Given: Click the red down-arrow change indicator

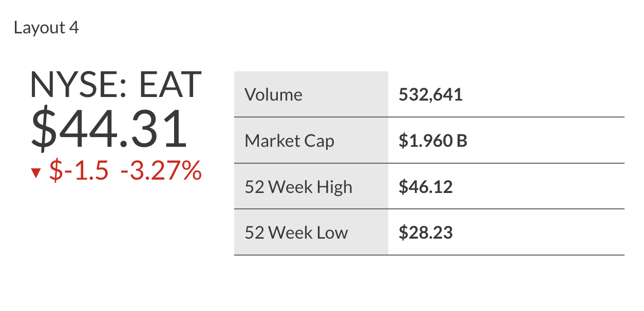Looking at the screenshot, I should point(35,173).
